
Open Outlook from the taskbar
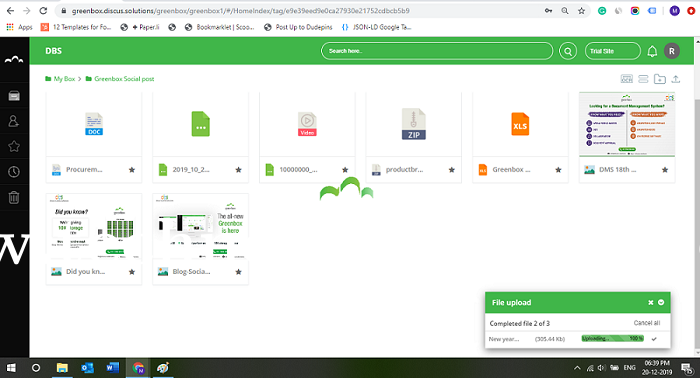[88, 368]
